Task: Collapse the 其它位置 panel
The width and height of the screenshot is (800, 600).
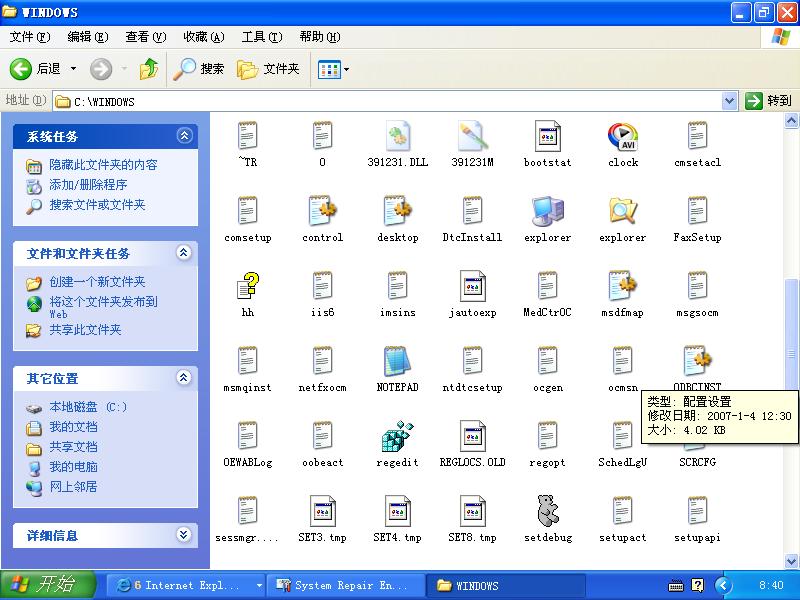Action: [184, 378]
